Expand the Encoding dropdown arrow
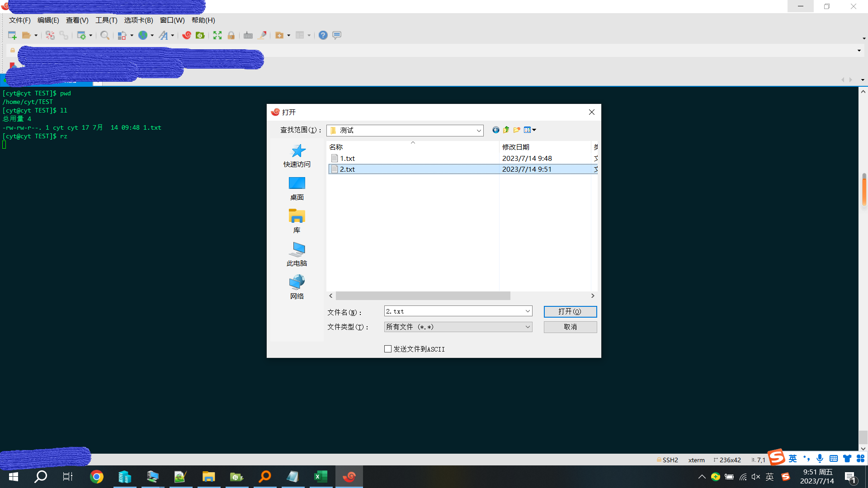The width and height of the screenshot is (868, 488). tap(152, 35)
